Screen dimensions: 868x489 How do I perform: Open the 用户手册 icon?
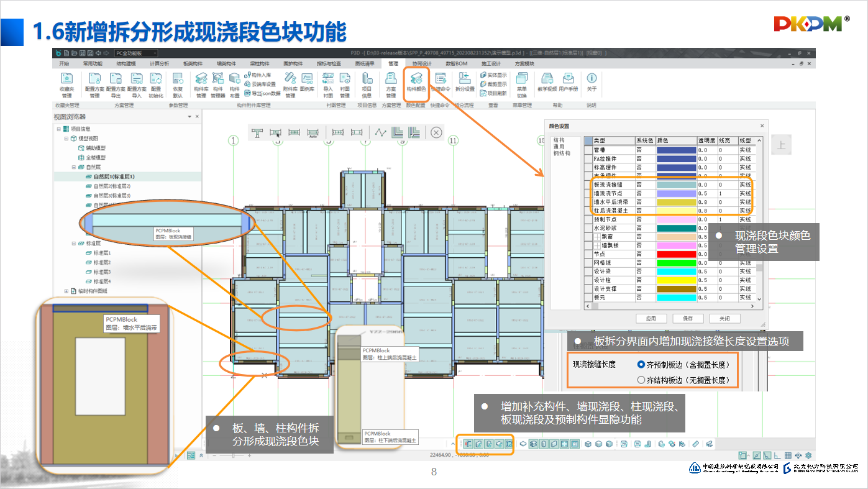569,81
